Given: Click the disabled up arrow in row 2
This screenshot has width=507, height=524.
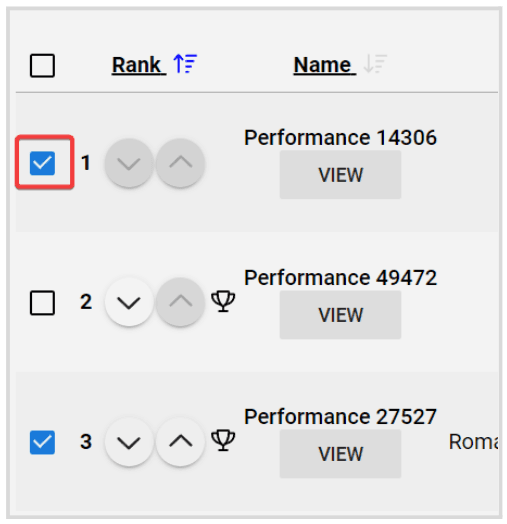Looking at the screenshot, I should click(x=180, y=302).
